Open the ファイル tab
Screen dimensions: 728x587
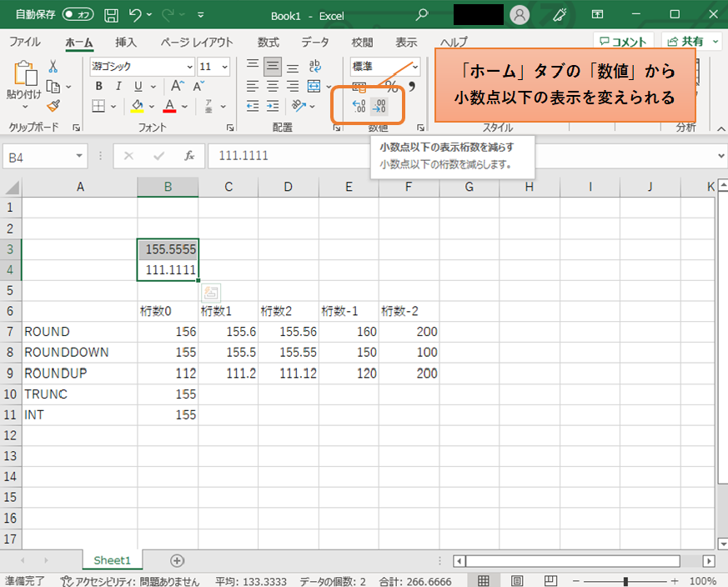(x=25, y=42)
